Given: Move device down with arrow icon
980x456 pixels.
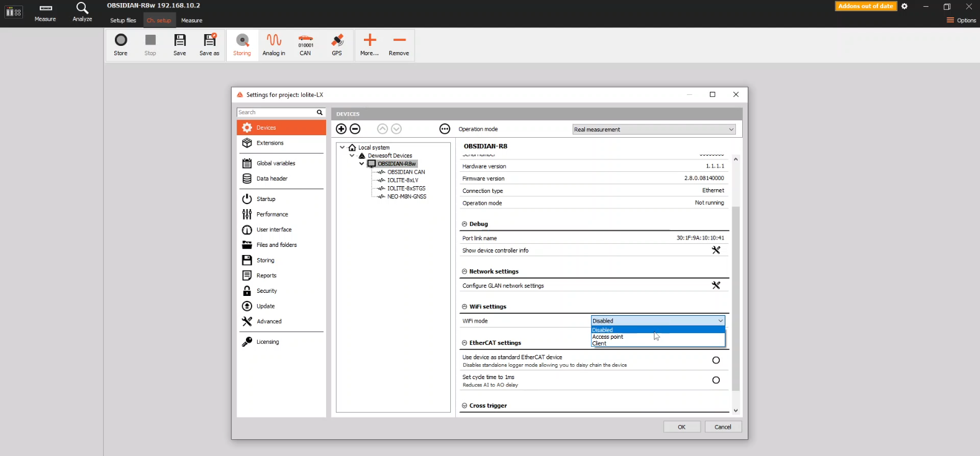Looking at the screenshot, I should point(396,129).
